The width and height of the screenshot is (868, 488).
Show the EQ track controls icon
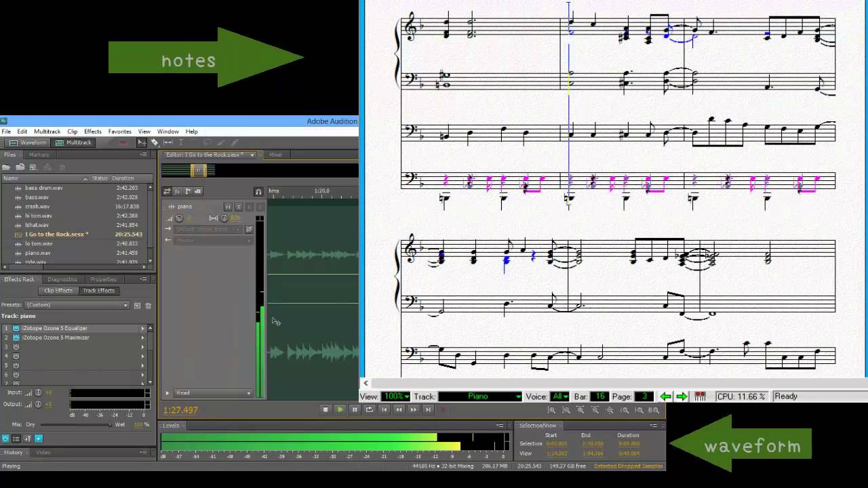tap(197, 191)
